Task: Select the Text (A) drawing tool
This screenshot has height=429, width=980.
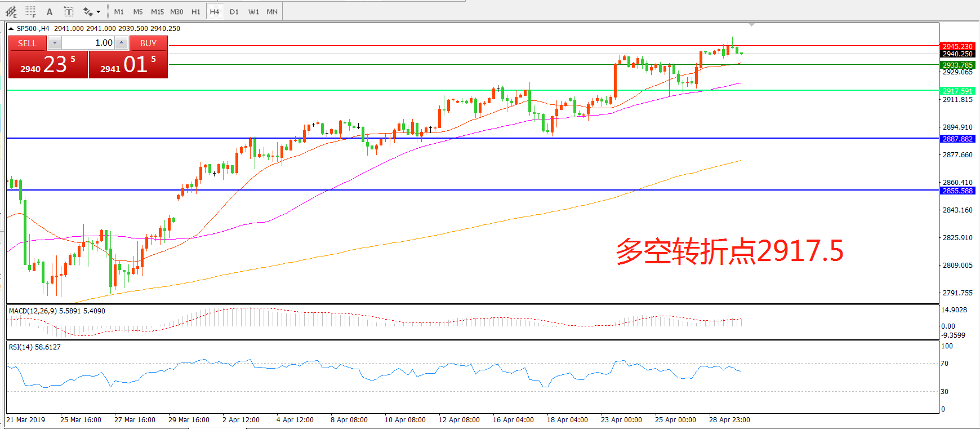Action: coord(50,11)
